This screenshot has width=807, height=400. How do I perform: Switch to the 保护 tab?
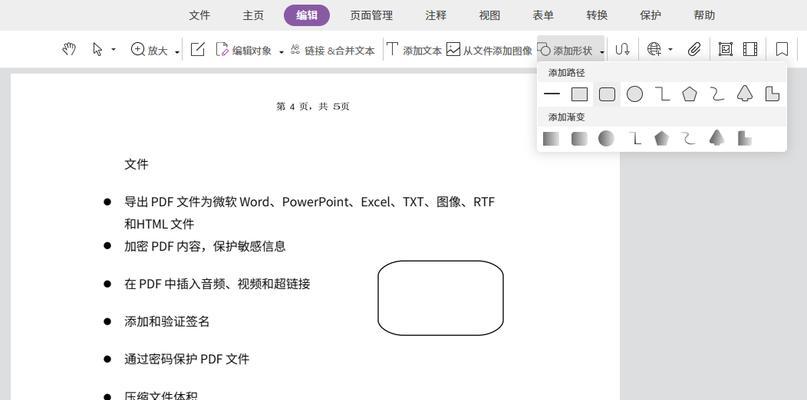[x=651, y=15]
